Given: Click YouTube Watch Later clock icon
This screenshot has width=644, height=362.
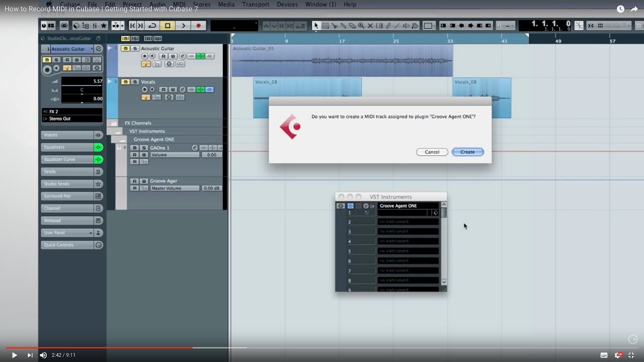Looking at the screenshot, I should [620, 9].
